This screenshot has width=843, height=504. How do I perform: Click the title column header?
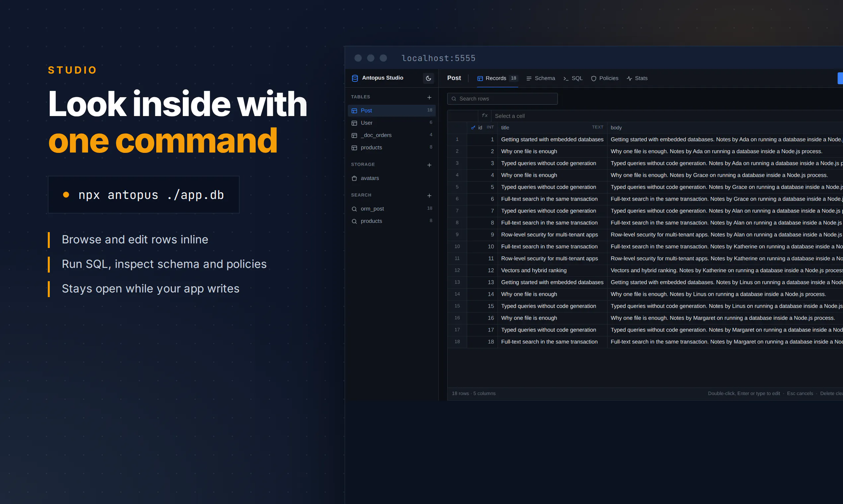tap(552, 127)
